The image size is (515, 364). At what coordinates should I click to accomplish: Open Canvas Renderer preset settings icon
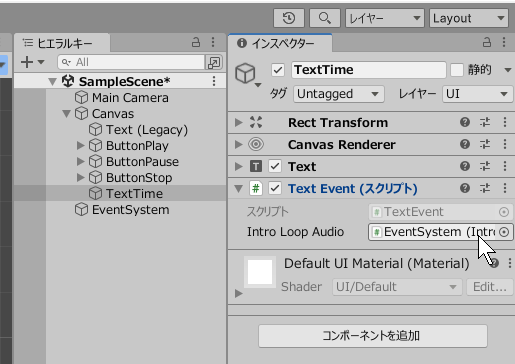click(x=485, y=144)
